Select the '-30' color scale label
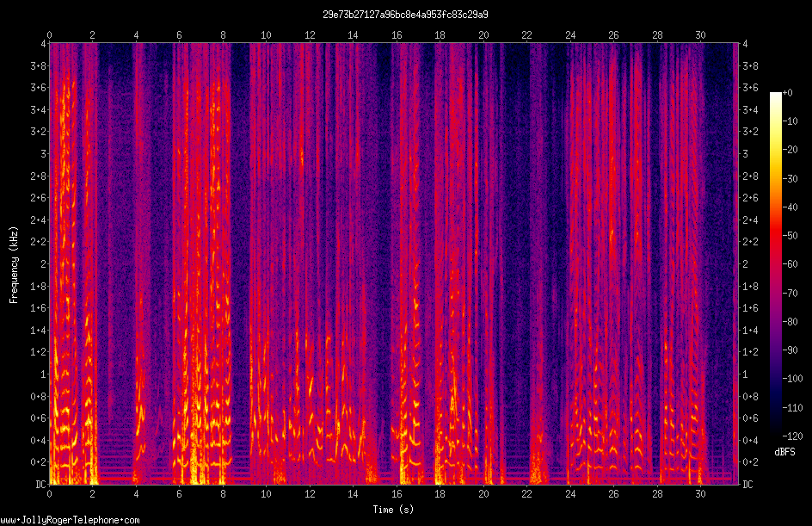Image resolution: width=812 pixels, height=526 pixels. click(x=790, y=179)
